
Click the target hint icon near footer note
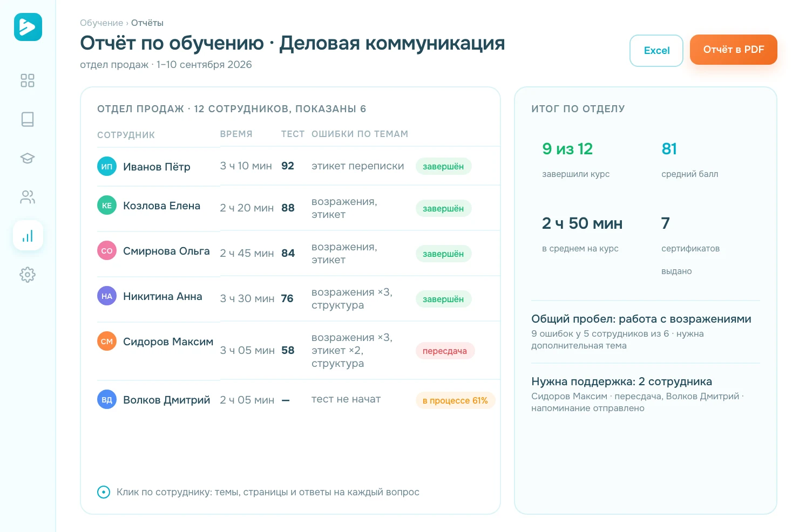104,492
